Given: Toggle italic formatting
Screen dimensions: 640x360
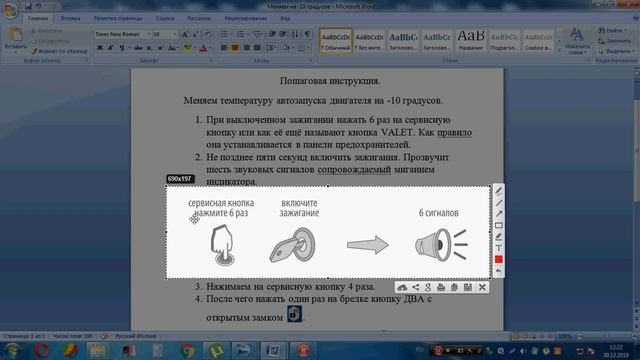Looking at the screenshot, I should click(110, 48).
